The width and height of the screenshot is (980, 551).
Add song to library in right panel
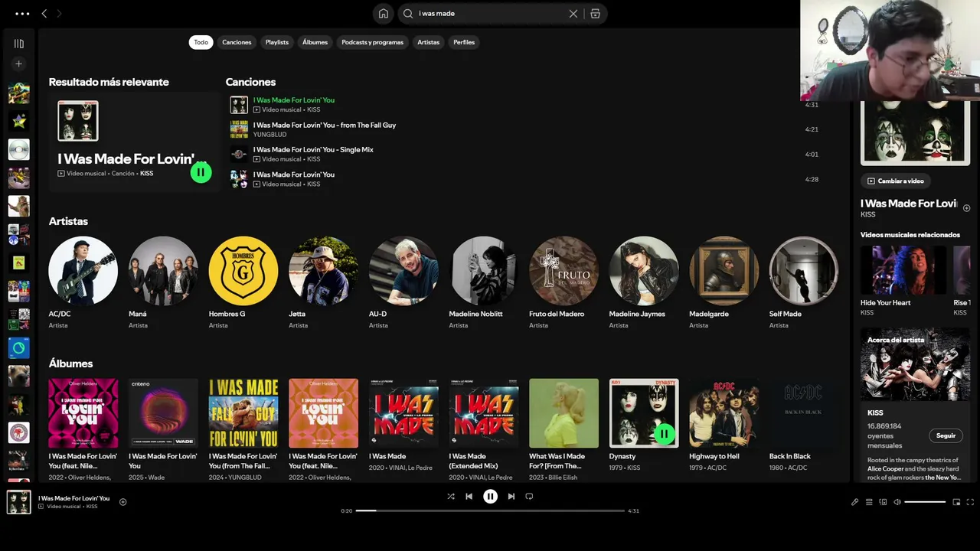[966, 208]
